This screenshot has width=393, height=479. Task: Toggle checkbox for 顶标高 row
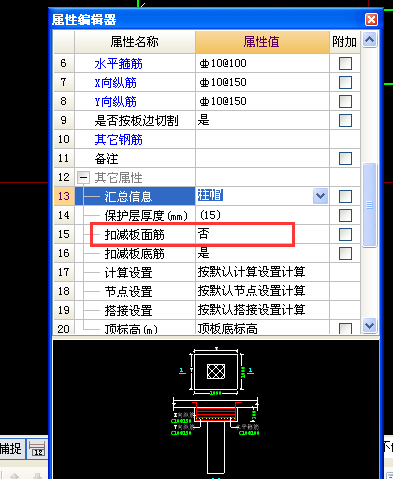pyautogui.click(x=345, y=328)
